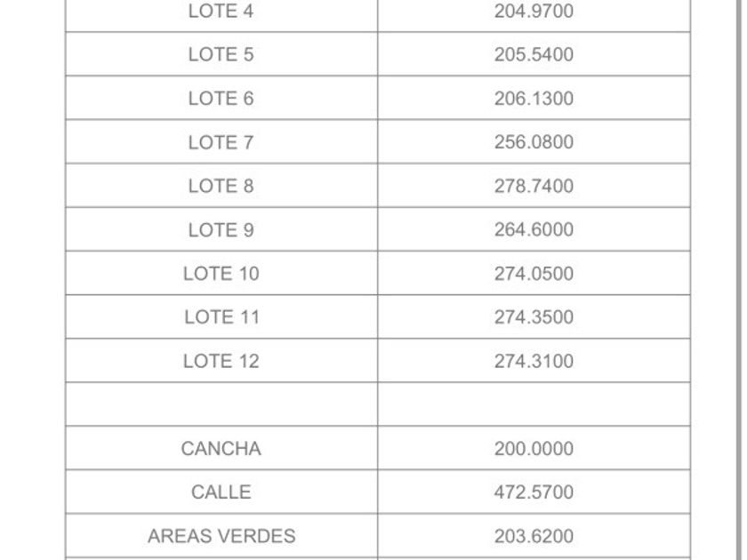The image size is (747, 560).
Task: Select the value 256.0800
Action: [534, 142]
